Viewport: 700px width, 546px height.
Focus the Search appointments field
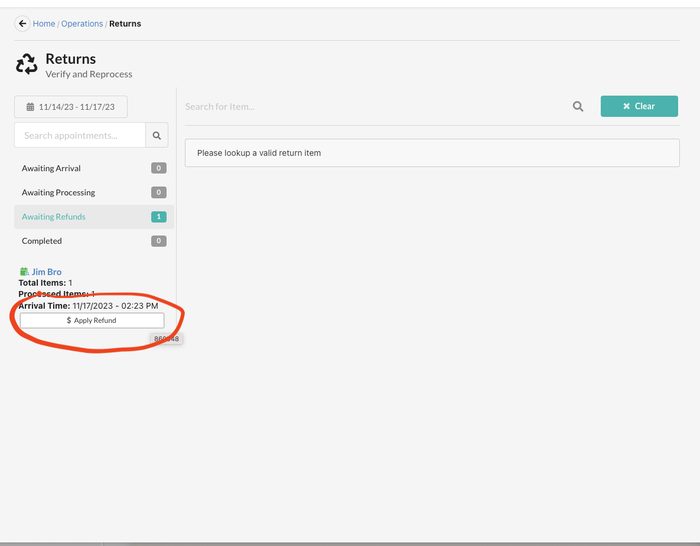pos(80,135)
